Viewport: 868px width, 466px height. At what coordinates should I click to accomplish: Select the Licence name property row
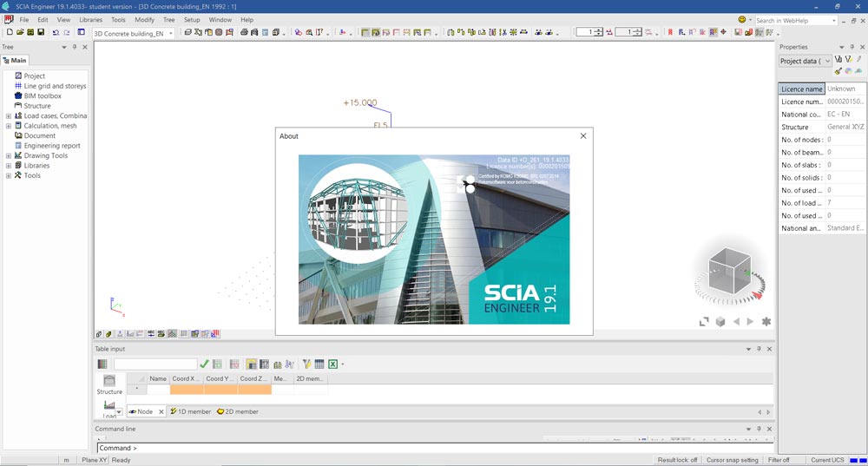click(822, 89)
